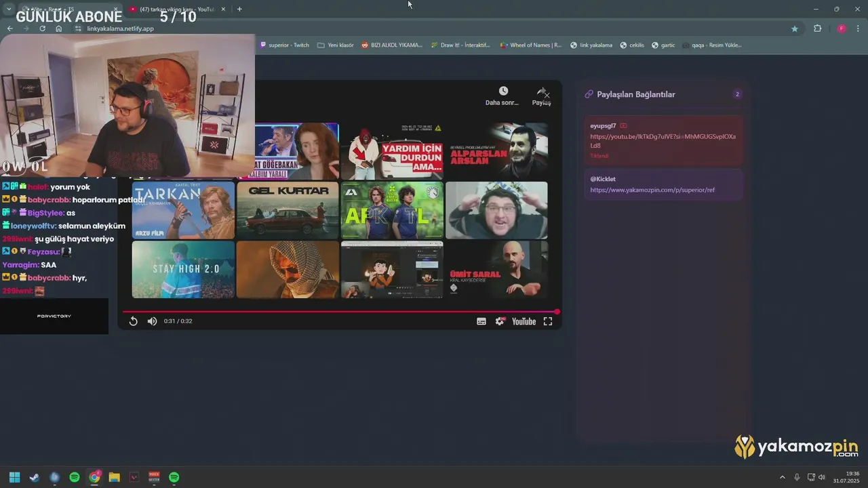Open Steam from the taskbar

(x=35, y=477)
